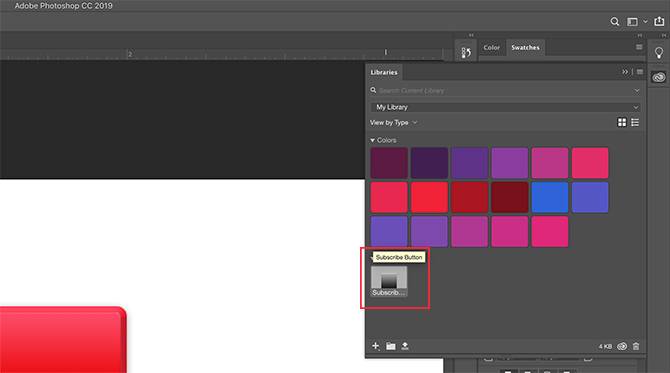Viewport: 670px width, 373px height.
Task: Open the Swatches panel flyout menu
Action: click(x=639, y=47)
